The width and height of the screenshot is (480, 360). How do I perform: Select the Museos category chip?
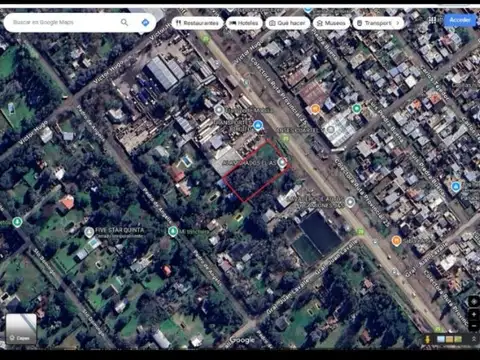click(331, 23)
